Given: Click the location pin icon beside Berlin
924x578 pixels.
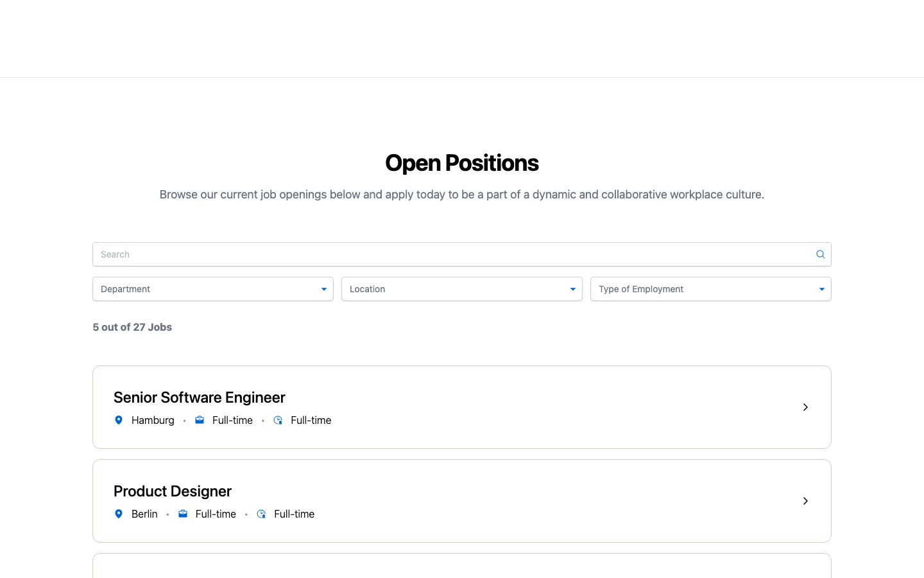Looking at the screenshot, I should coord(119,514).
